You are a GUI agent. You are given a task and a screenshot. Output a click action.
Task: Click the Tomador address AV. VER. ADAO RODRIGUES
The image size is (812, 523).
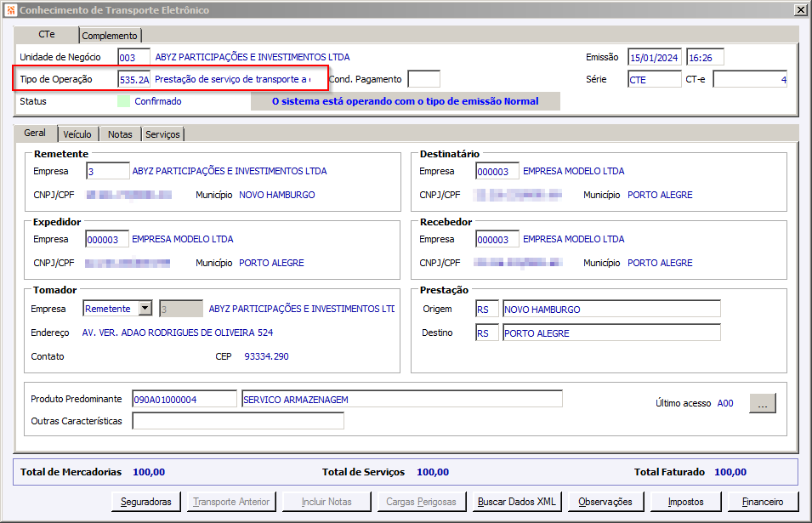pyautogui.click(x=178, y=333)
